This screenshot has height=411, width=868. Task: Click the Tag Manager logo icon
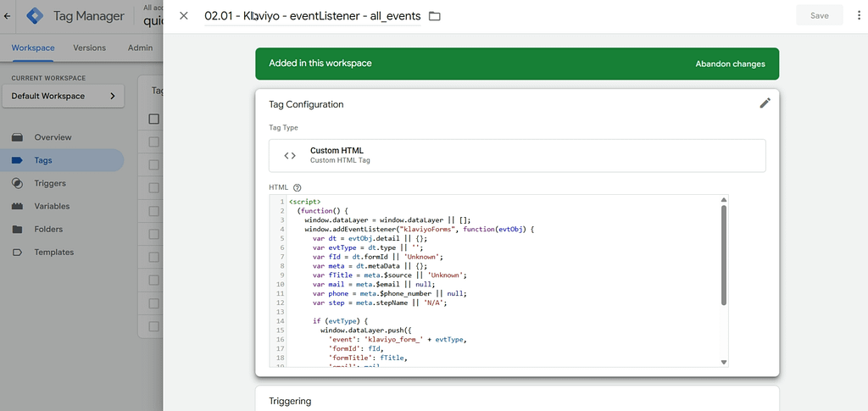pos(35,16)
